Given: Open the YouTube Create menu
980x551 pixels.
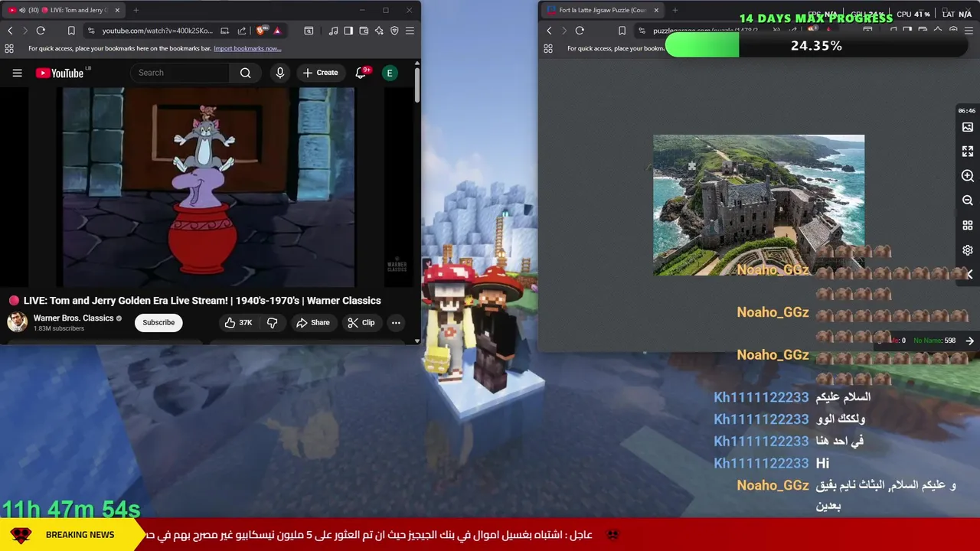Looking at the screenshot, I should 320,73.
